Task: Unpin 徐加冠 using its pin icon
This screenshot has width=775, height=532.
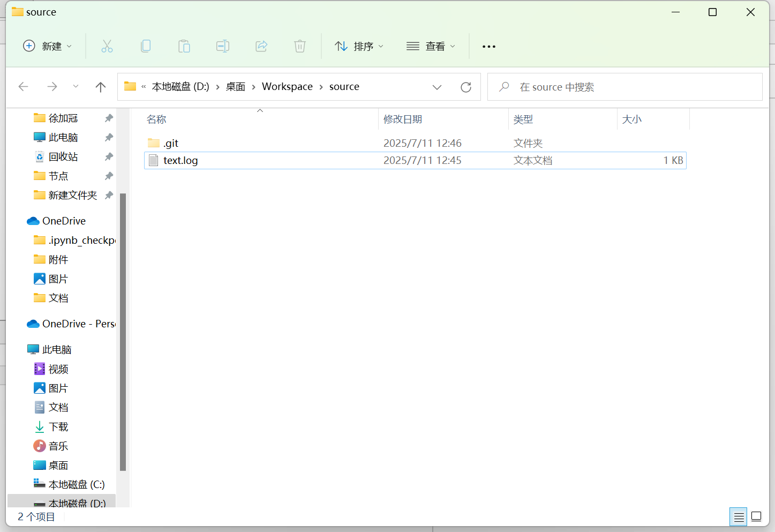Action: (109, 118)
